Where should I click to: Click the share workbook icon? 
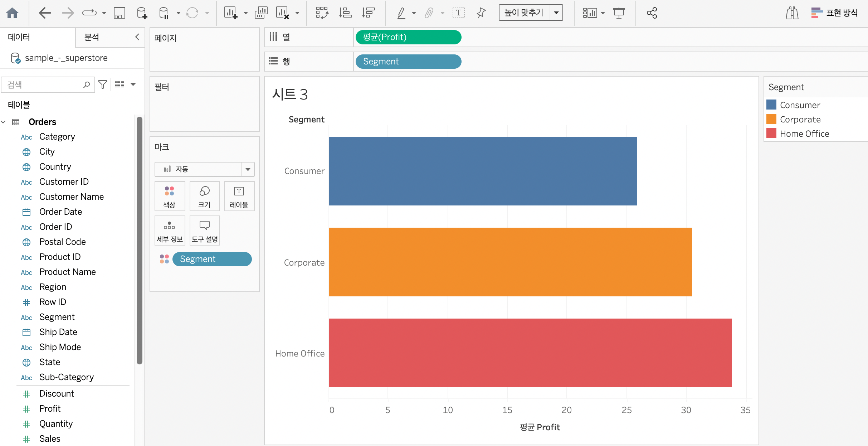652,13
